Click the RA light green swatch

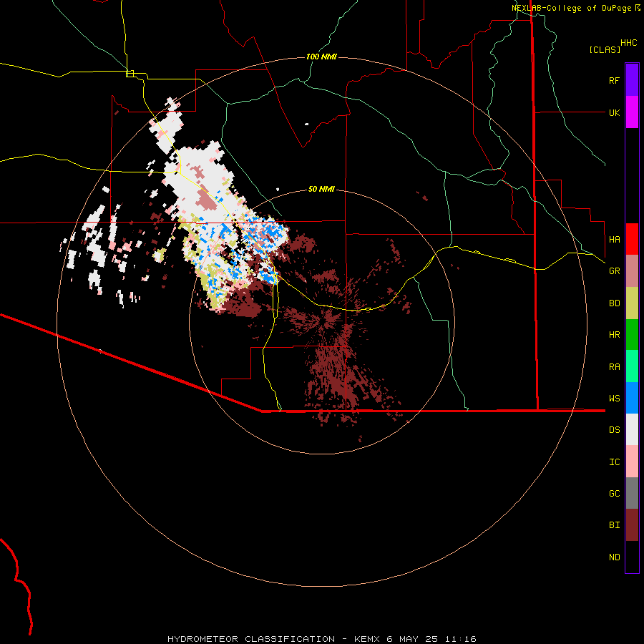pyautogui.click(x=632, y=366)
